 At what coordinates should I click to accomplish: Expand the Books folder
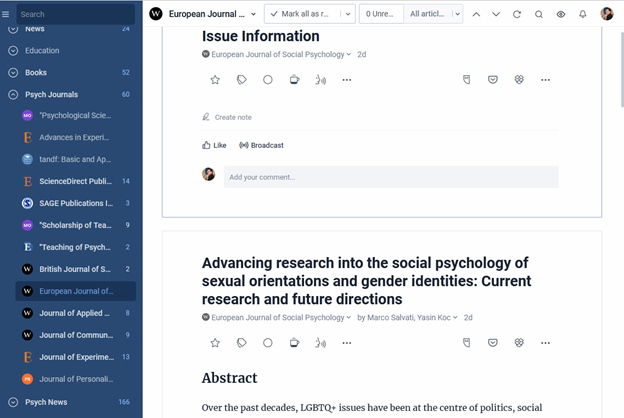pos(13,72)
